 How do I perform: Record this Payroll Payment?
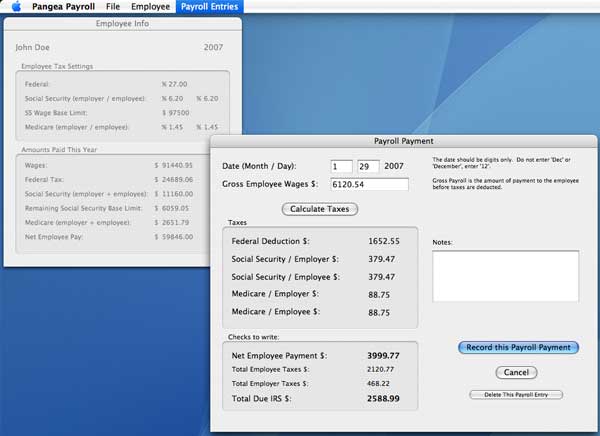coord(518,348)
